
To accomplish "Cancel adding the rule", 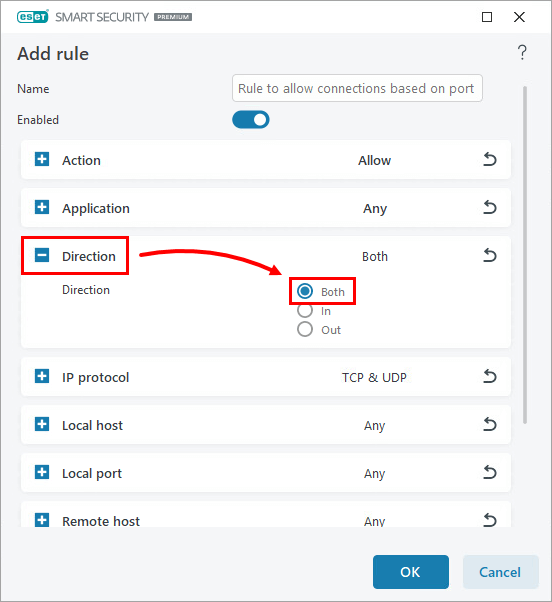I will [x=500, y=572].
